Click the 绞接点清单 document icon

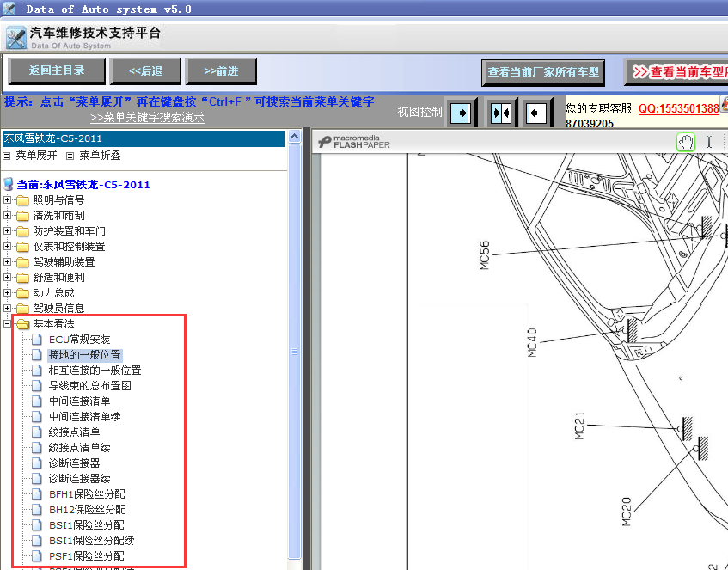(x=37, y=432)
